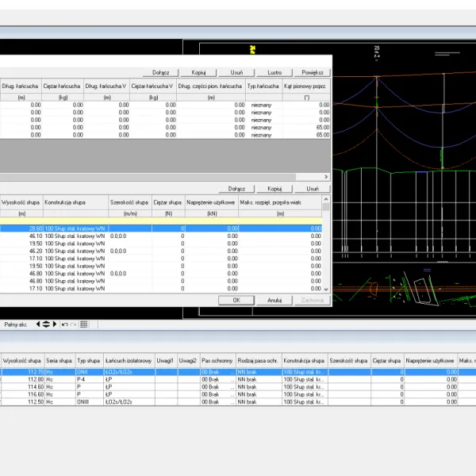Toggle the grid icon in the bottom toolbar
The image size is (476, 476).
[84, 324]
